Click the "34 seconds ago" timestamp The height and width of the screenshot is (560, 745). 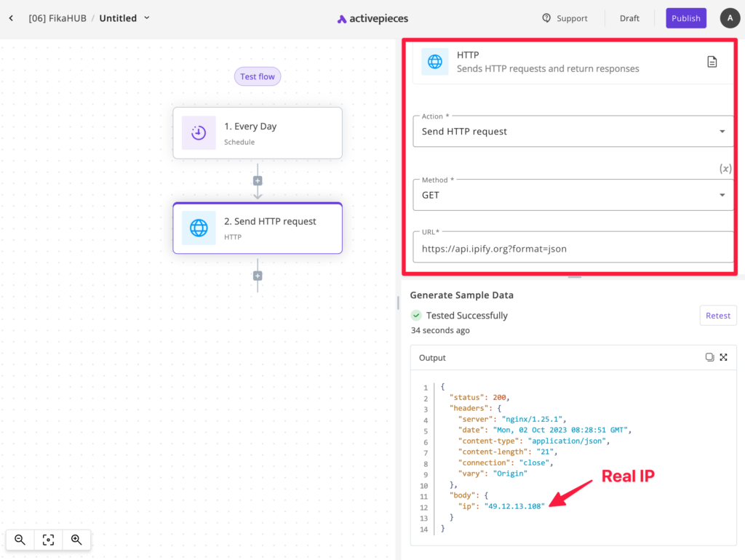[x=440, y=330]
